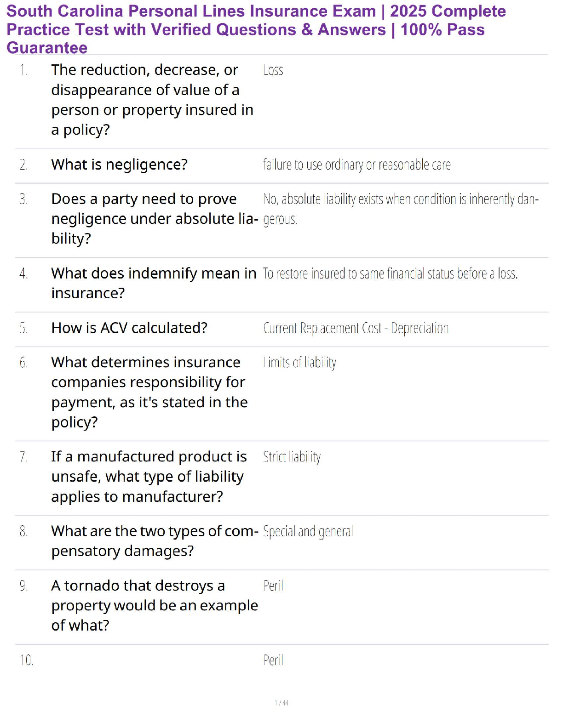This screenshot has width=563, height=728.
Task: Click the question about a tornado destroying property
Action: point(154,605)
